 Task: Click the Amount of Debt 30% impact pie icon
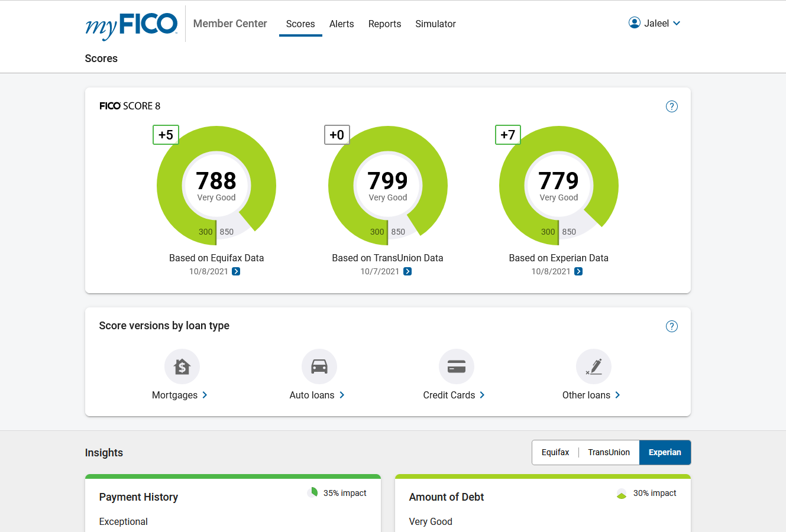pos(622,494)
